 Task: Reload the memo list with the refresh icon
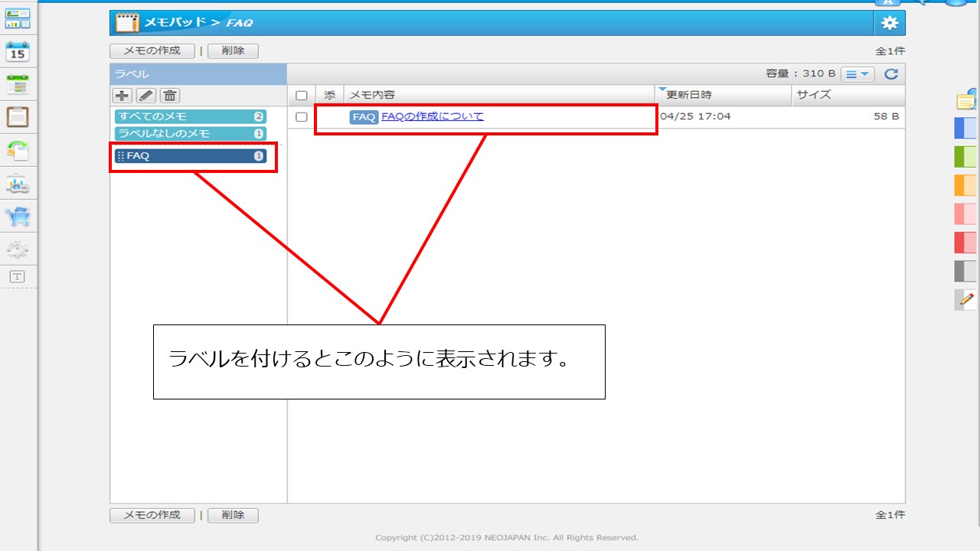[890, 74]
